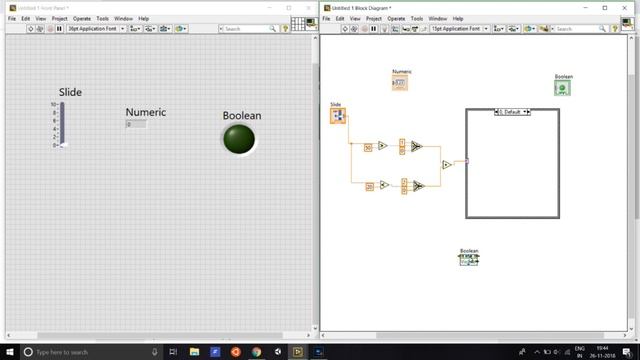The height and width of the screenshot is (360, 640).
Task: Toggle Highlight Execution light bulb
Action: pyautogui.click(x=384, y=29)
